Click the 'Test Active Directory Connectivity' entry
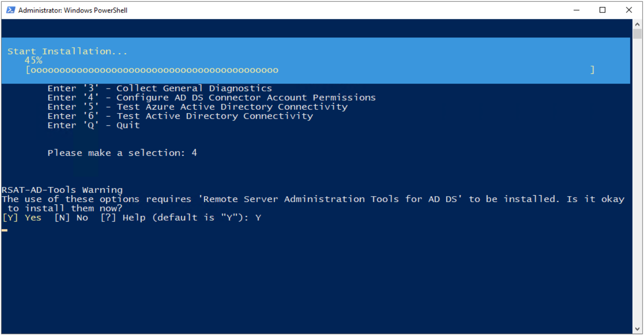Image resolution: width=644 pixels, height=336 pixels. click(180, 116)
